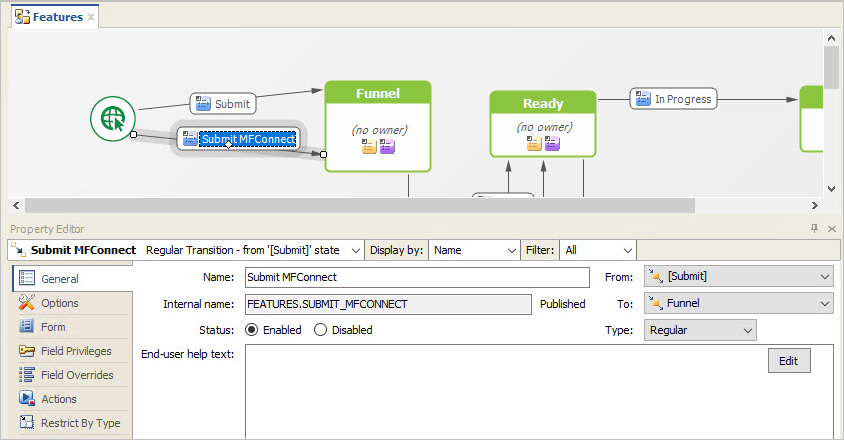The image size is (844, 440).
Task: Select the Enabled status radio button
Action: click(x=251, y=329)
